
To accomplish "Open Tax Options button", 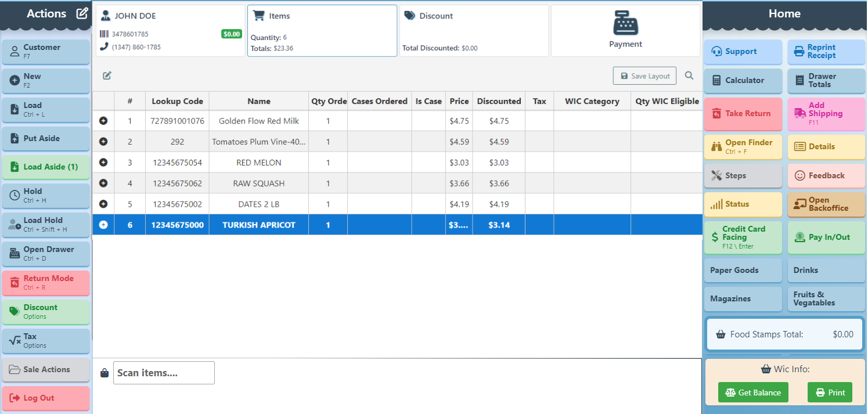I will [46, 341].
